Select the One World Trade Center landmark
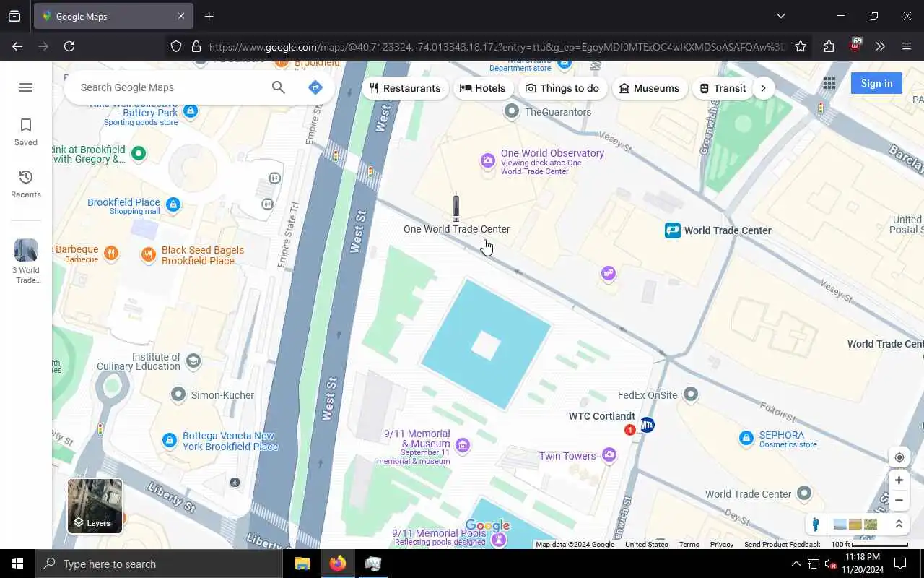This screenshot has width=924, height=578. click(456, 207)
